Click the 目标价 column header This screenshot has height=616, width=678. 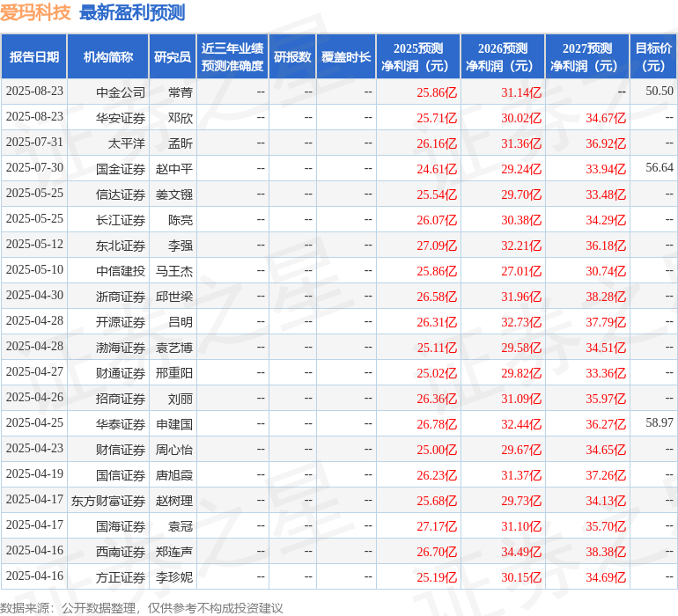653,56
